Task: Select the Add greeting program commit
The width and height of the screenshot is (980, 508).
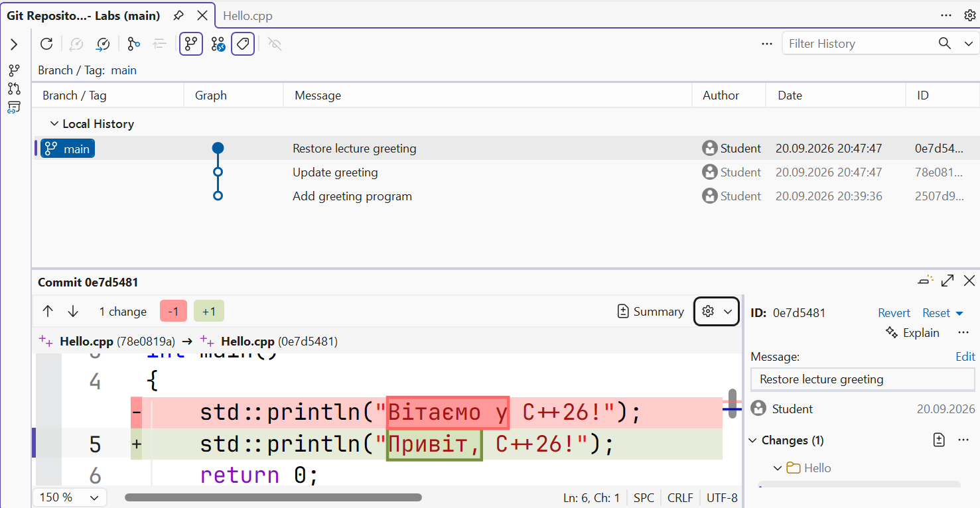Action: pos(506,196)
